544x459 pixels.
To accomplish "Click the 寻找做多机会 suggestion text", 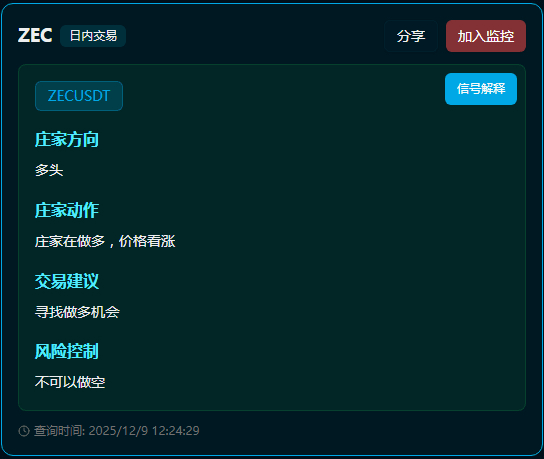I will (77, 312).
